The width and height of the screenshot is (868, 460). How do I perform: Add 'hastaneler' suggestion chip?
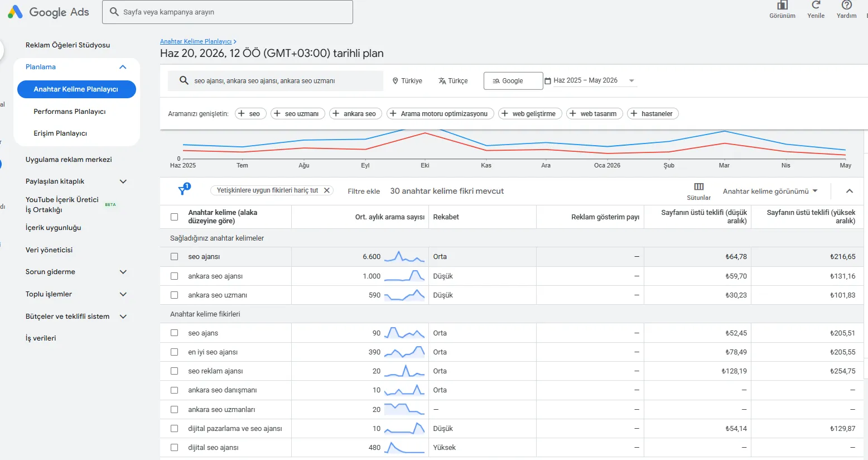pos(653,113)
